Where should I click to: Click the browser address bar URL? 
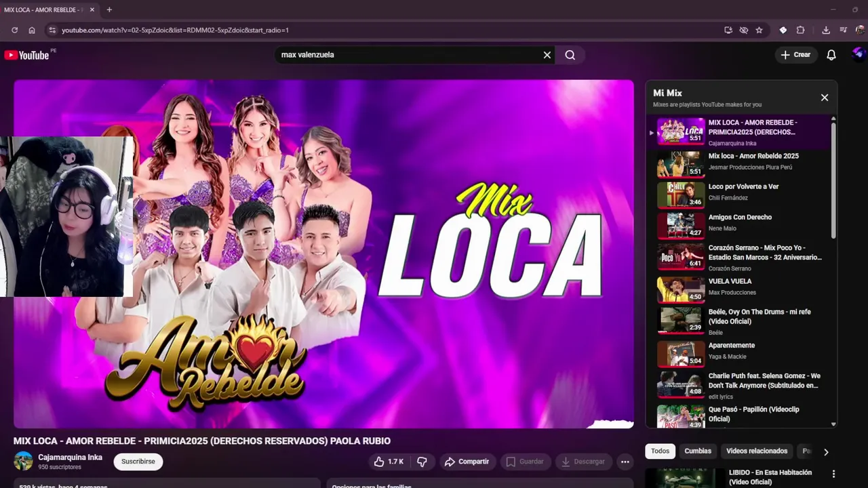click(175, 30)
